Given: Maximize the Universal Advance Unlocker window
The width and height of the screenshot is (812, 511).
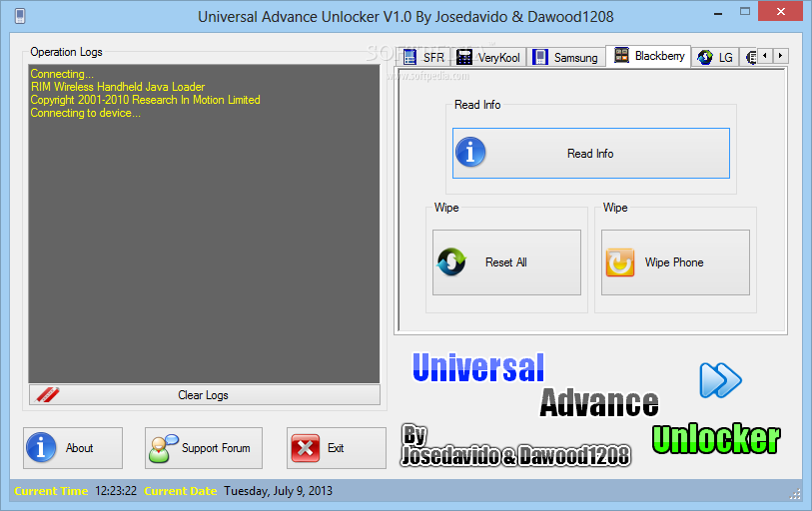Looking at the screenshot, I should click(745, 12).
